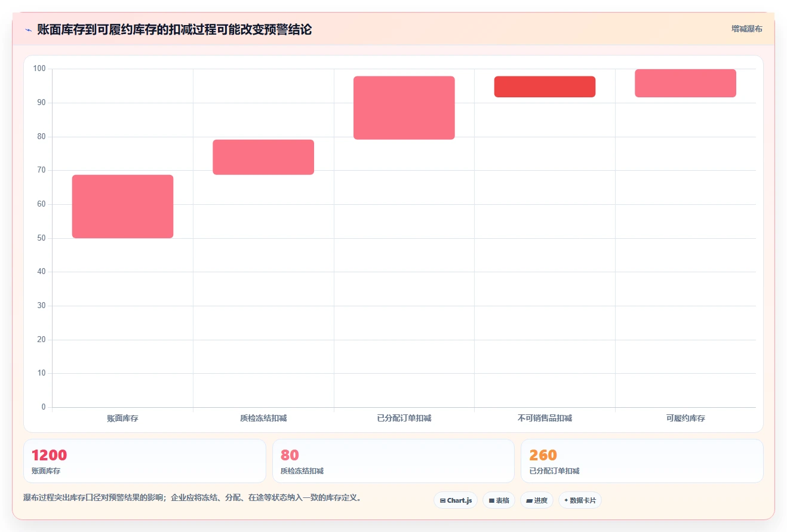Click the 质检冻结扣减 waterfall bar

[263, 157]
